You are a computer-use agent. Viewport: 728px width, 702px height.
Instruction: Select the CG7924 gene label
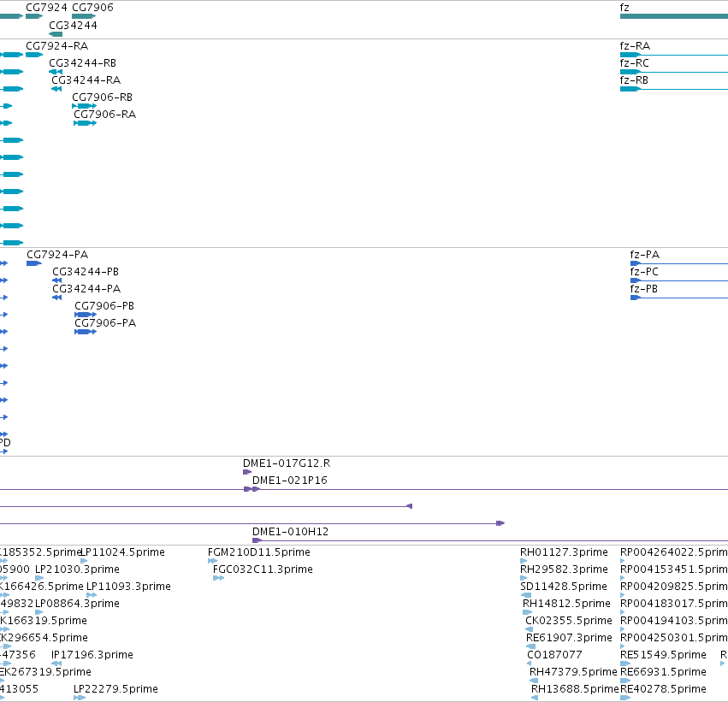pos(46,8)
